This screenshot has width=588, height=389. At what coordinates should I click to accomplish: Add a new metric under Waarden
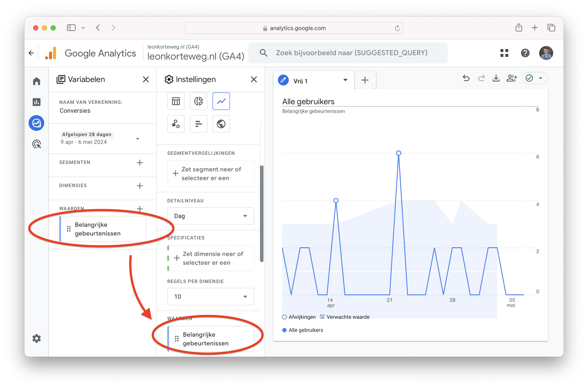[140, 209]
